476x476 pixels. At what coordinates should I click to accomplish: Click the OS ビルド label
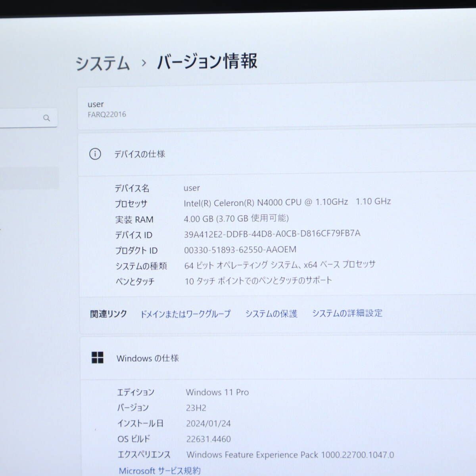134,439
